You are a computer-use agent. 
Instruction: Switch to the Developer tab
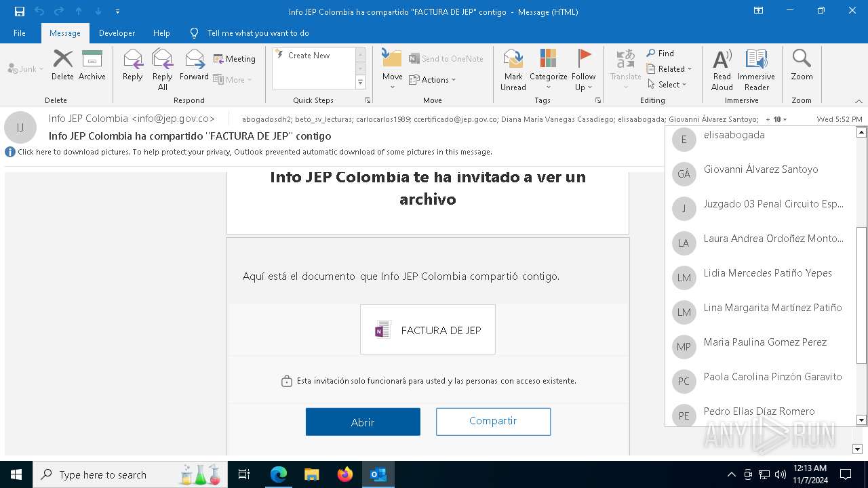117,33
